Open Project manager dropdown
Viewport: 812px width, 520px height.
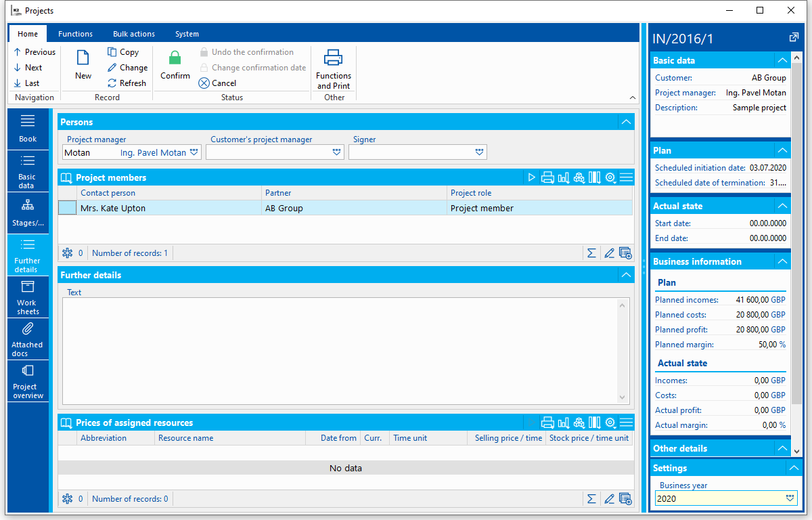coord(194,152)
